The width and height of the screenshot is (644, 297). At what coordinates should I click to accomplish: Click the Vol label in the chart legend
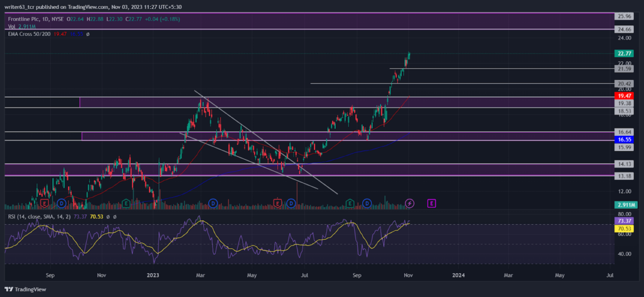click(12, 26)
